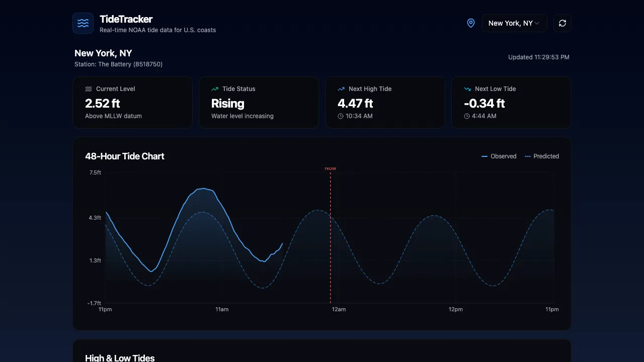Toggle the Observed series in chart legend
This screenshot has width=644, height=362.
[x=499, y=156]
